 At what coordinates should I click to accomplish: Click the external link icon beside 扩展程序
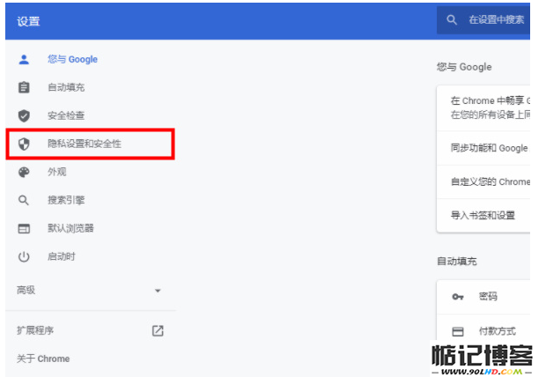[158, 330]
